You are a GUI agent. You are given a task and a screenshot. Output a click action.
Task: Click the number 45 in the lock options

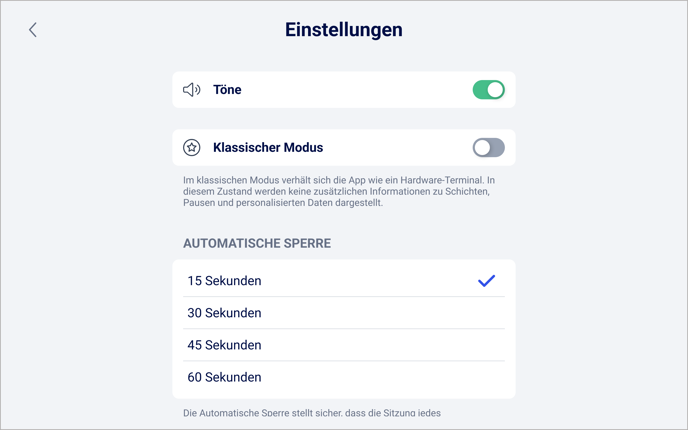[x=196, y=345]
